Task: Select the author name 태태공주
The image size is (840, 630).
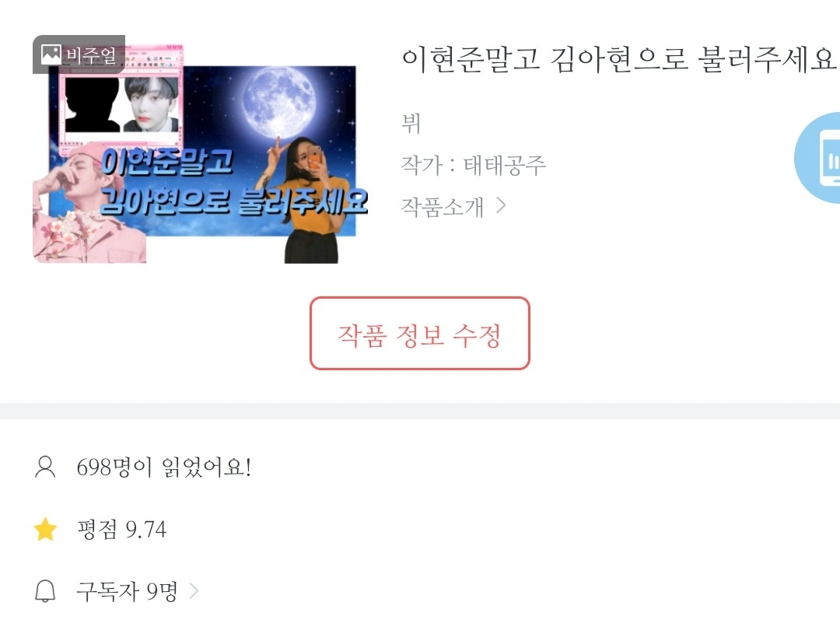Action: (x=505, y=165)
